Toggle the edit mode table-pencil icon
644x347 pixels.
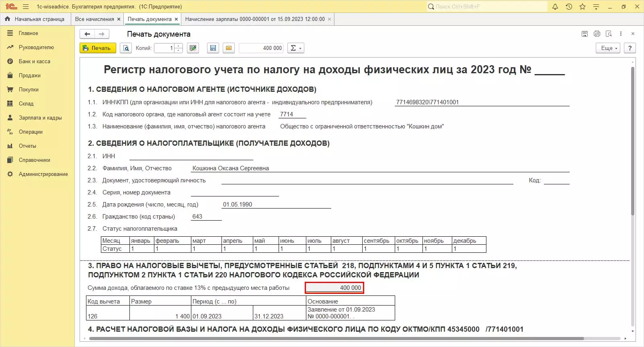click(193, 48)
